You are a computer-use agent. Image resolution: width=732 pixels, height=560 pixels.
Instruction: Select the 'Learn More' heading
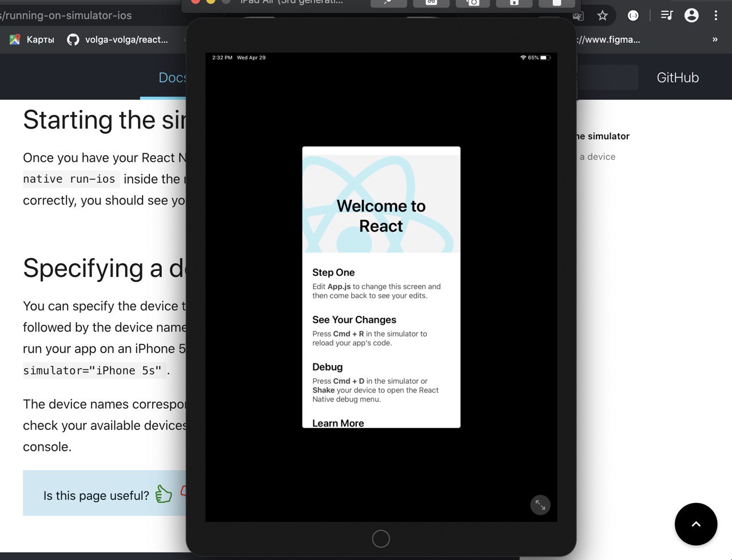coord(338,423)
